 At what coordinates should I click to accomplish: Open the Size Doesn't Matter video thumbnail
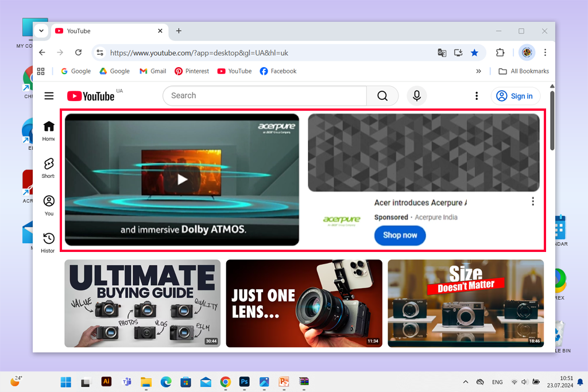pos(466,303)
